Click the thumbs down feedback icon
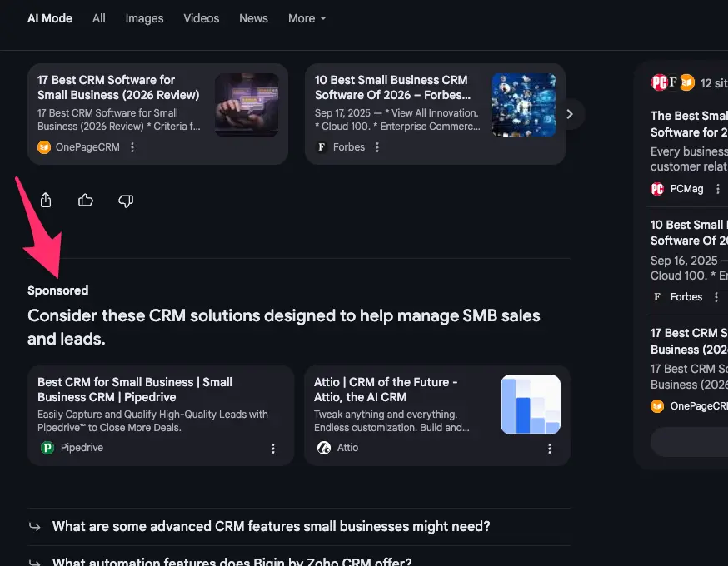Screen dimensions: 728x566 (126, 201)
